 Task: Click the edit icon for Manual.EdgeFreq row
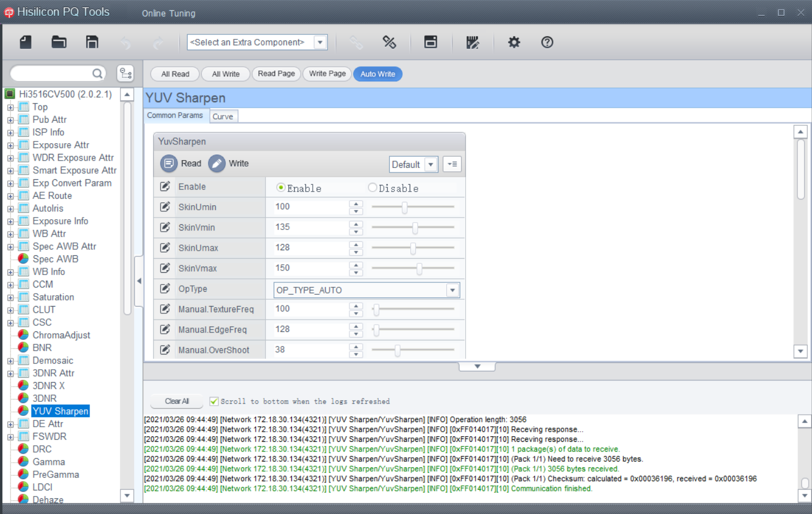click(165, 329)
